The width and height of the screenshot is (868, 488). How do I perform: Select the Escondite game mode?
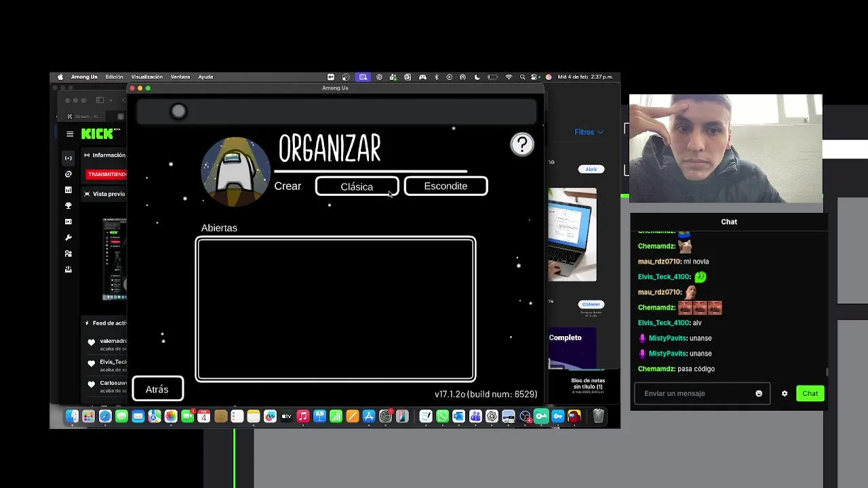pyautogui.click(x=446, y=186)
